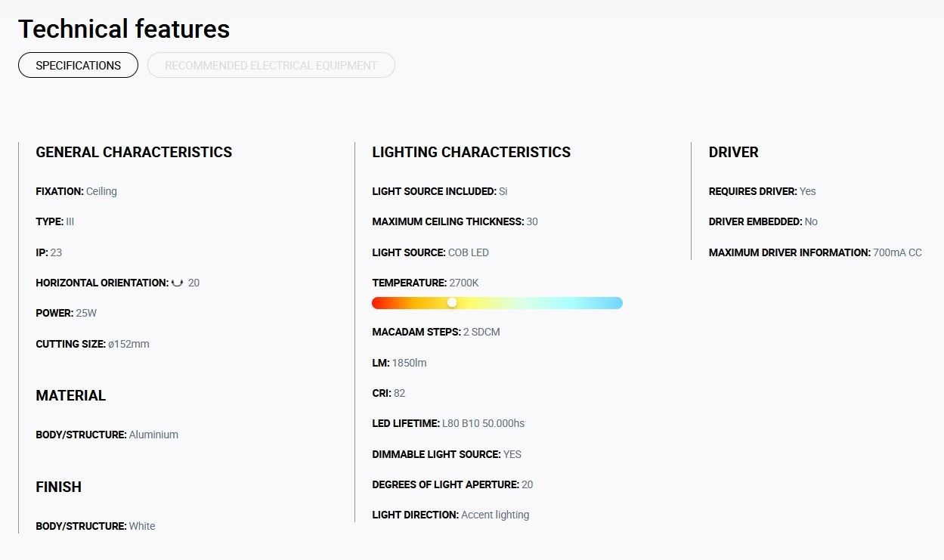Click Maximum Ceiling Thickness: 30 row

455,221
